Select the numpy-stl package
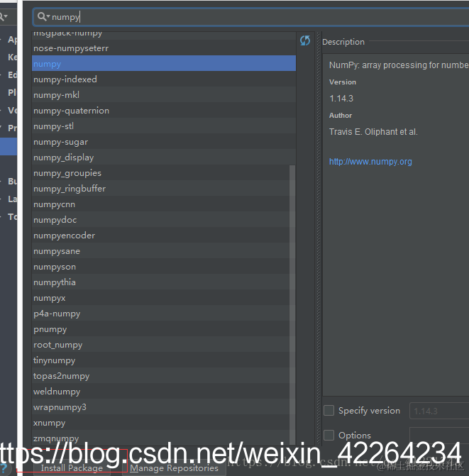469x476 pixels. (x=164, y=126)
